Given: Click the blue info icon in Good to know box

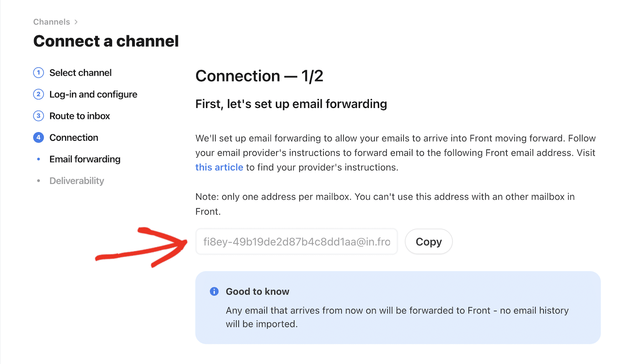Looking at the screenshot, I should tap(214, 291).
